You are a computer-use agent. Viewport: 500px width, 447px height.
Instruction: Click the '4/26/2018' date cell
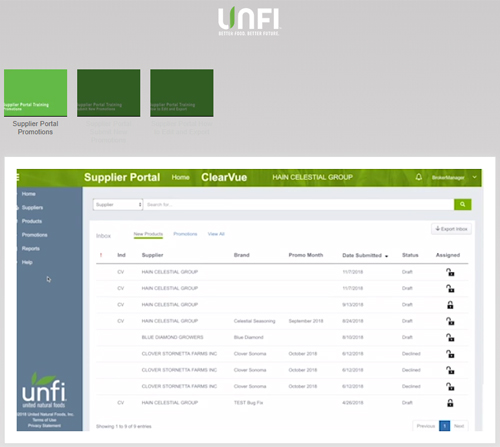353,403
